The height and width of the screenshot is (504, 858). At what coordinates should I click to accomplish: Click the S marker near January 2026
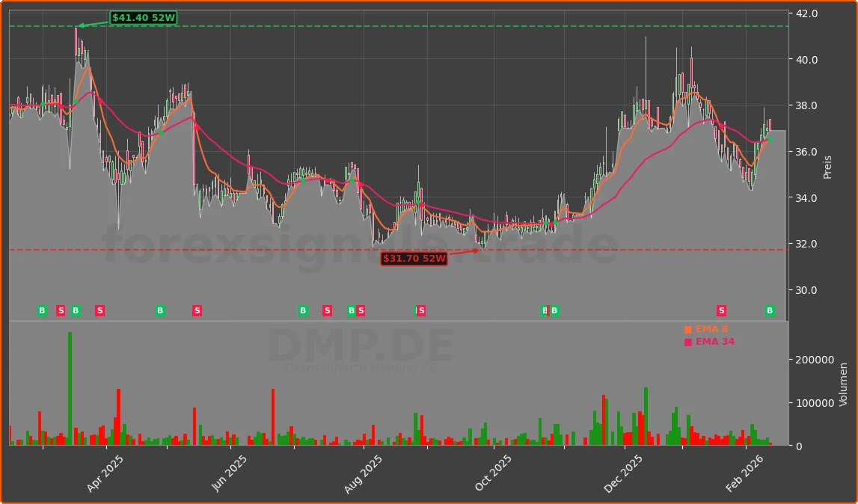click(x=721, y=310)
